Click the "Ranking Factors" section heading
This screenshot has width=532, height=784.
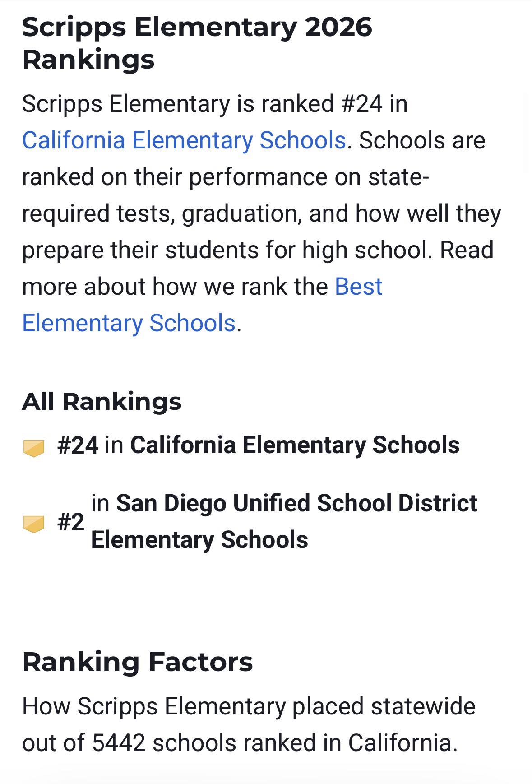tap(138, 662)
